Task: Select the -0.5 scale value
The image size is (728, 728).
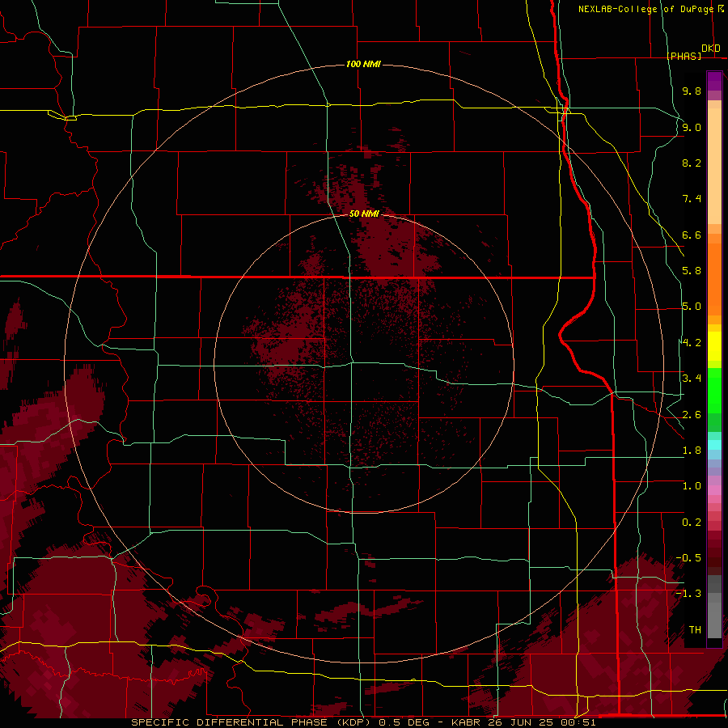Action: pyautogui.click(x=688, y=558)
